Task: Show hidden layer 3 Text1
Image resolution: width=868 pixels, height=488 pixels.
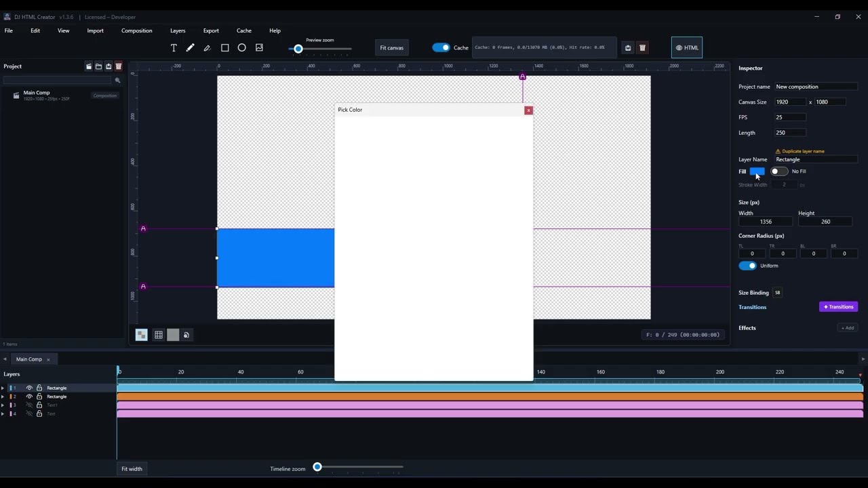Action: 29,405
